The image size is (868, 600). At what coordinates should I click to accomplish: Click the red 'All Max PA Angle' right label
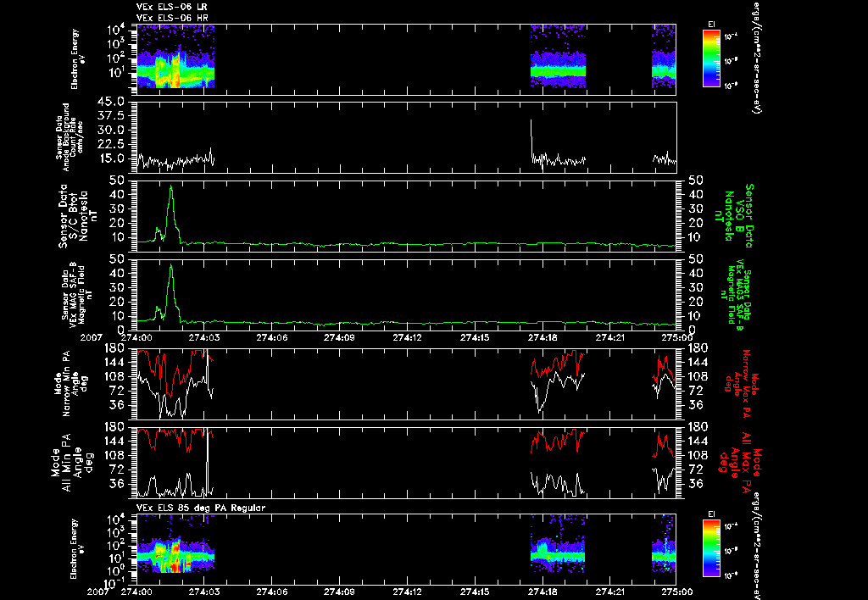pyautogui.click(x=739, y=462)
